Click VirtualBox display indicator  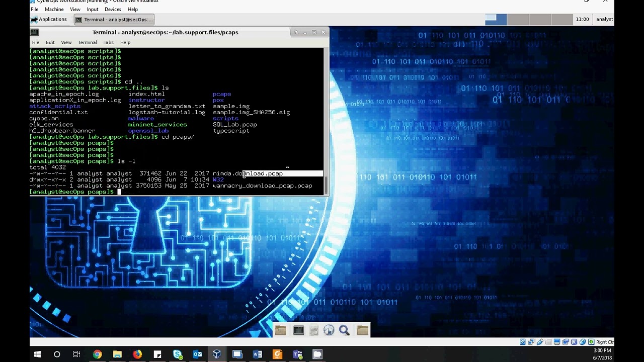point(557,342)
